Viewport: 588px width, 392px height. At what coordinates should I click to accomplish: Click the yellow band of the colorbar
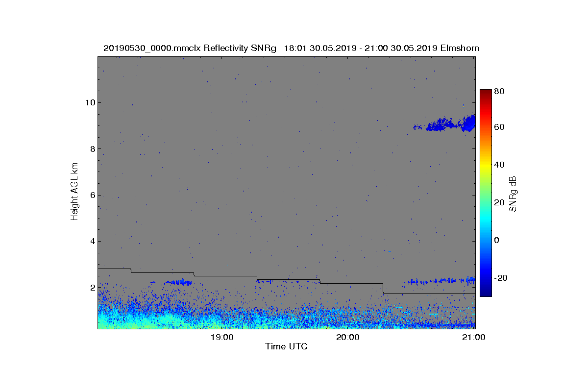[486, 167]
